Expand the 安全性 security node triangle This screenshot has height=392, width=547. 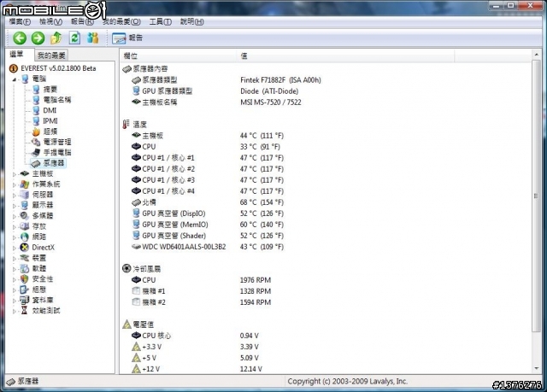point(15,279)
